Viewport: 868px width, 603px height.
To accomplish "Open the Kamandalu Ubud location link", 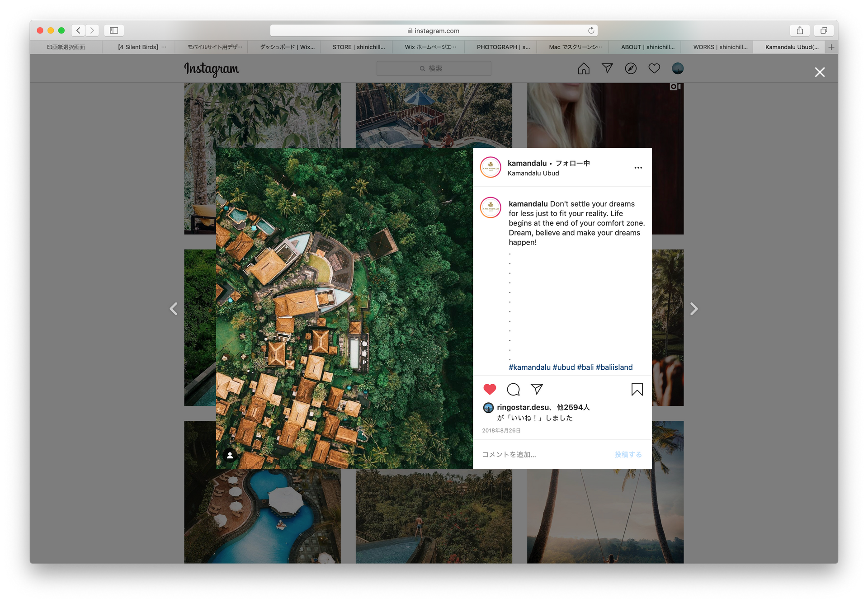I will 533,173.
